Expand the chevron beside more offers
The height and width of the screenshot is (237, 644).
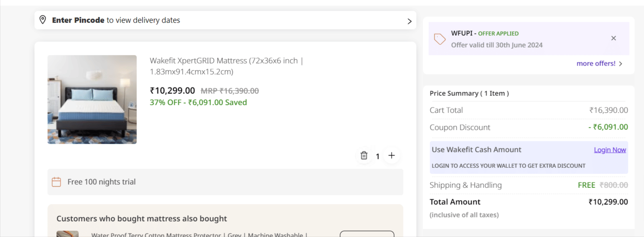click(x=621, y=64)
